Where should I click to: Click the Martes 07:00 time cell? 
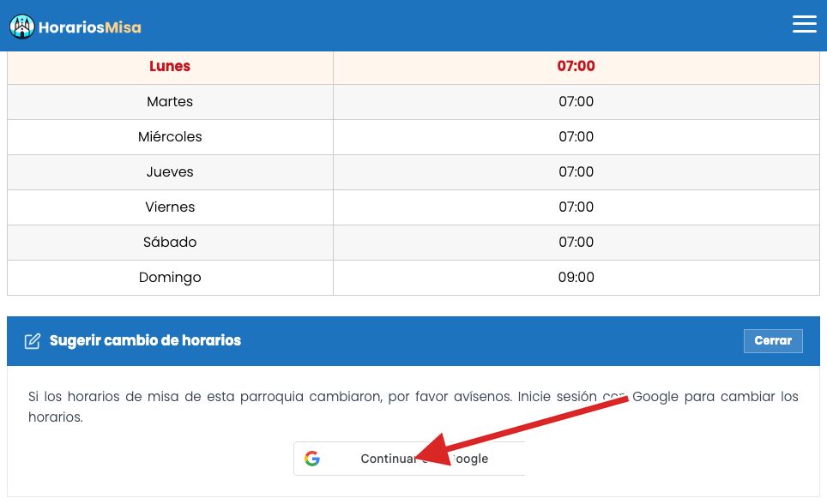576,102
